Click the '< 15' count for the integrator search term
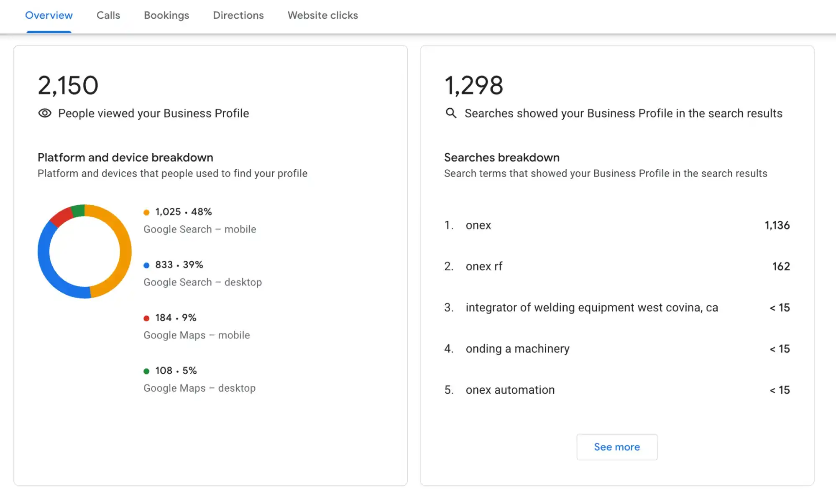This screenshot has width=836, height=504. point(780,308)
